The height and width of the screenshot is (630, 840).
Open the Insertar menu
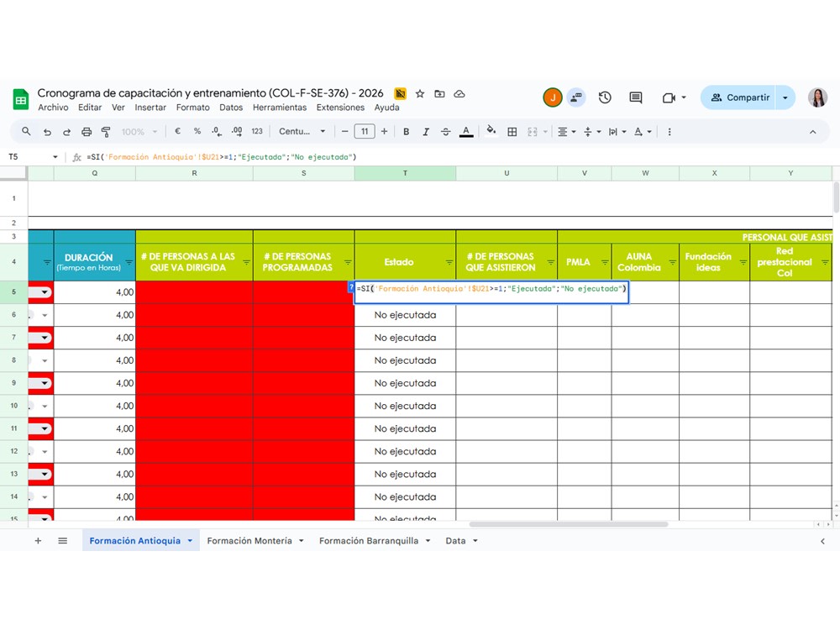click(150, 108)
